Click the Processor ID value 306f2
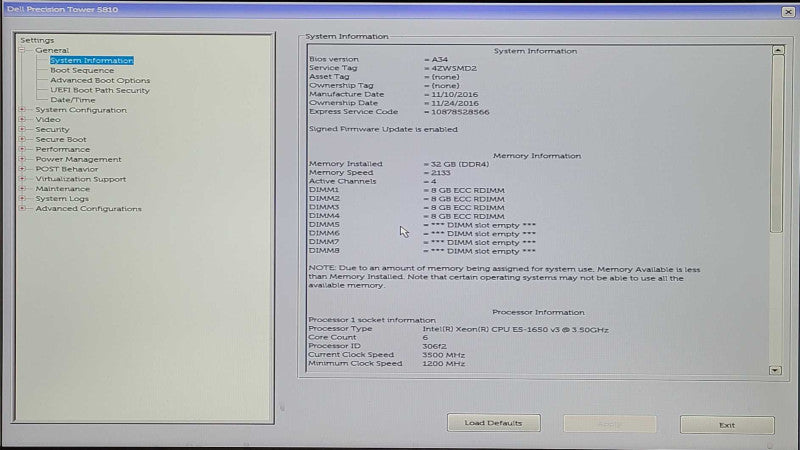800x450 pixels. [x=434, y=346]
